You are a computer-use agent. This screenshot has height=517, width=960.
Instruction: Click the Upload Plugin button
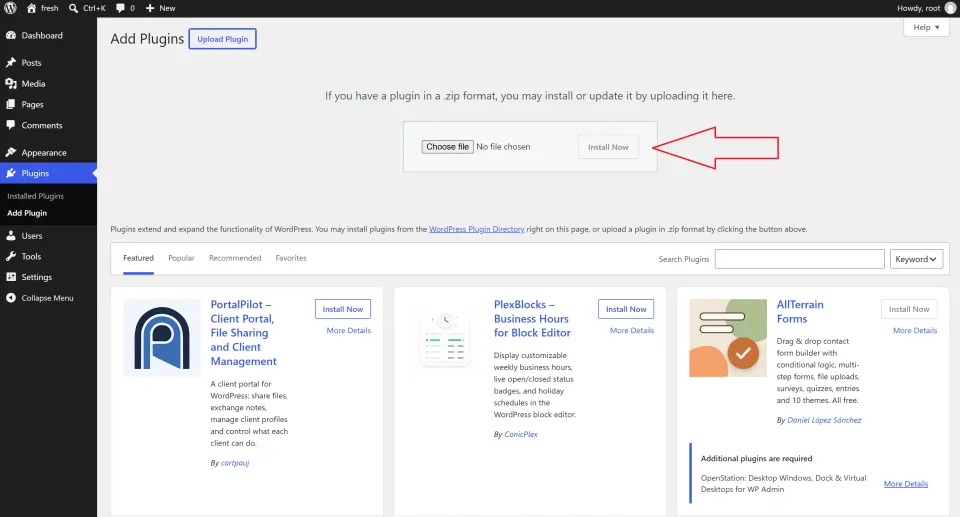(x=222, y=39)
